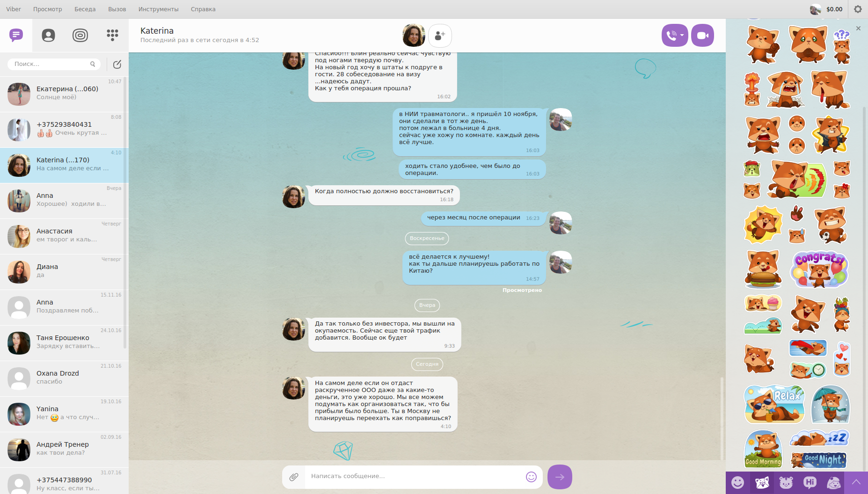Send the Good Night sticker
Viewport: 868px width, 494px height.
click(x=819, y=460)
